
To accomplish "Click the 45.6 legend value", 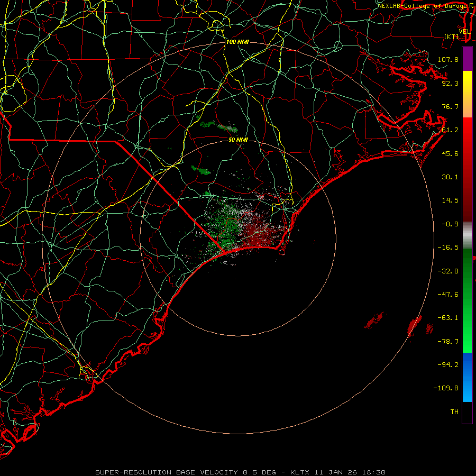I will pyautogui.click(x=450, y=153).
